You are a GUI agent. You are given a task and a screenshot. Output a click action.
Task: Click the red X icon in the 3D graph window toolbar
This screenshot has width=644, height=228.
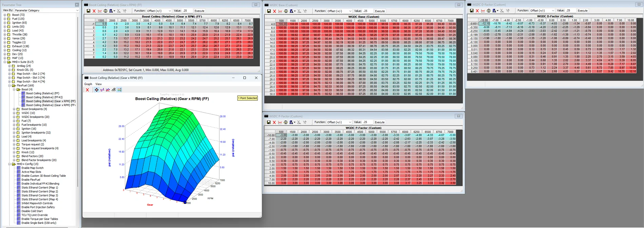(87, 90)
